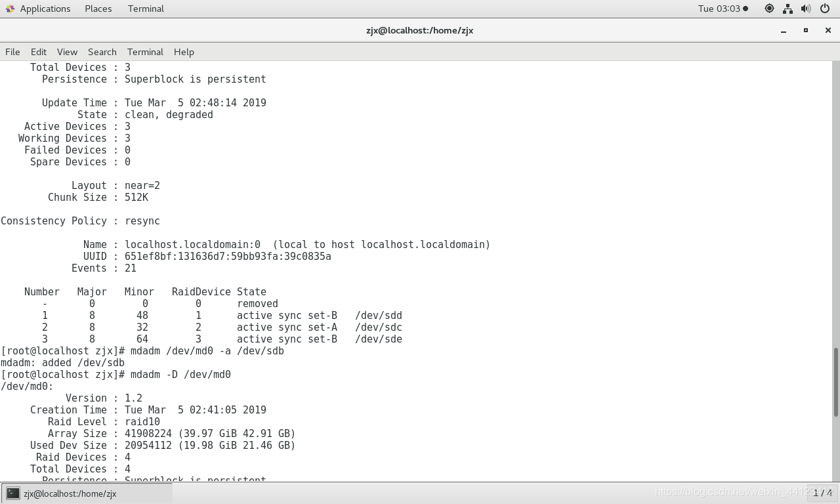Click the text 'clean, degraded'
Image resolution: width=840 pixels, height=504 pixels.
click(x=169, y=115)
